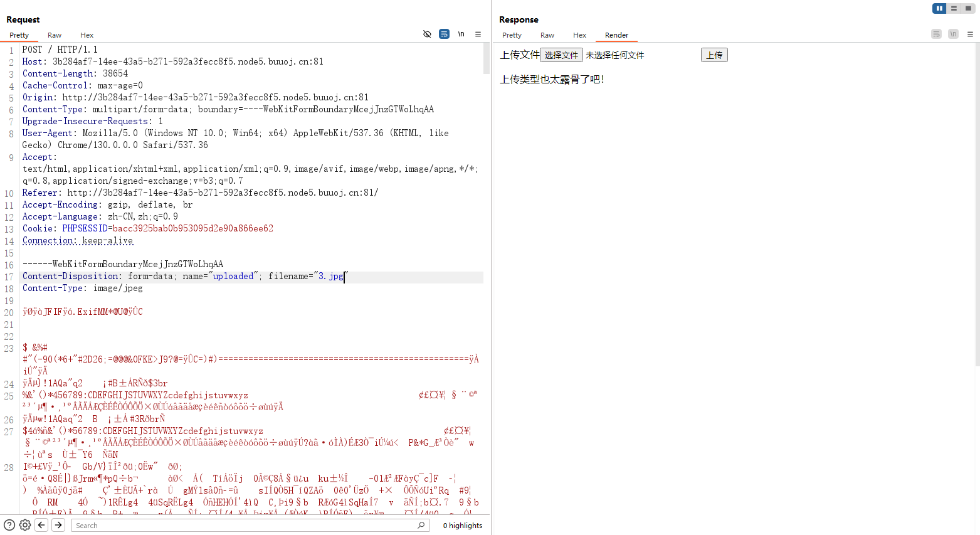Click the 0 highlights counter
The height and width of the screenshot is (535, 980).
point(462,525)
